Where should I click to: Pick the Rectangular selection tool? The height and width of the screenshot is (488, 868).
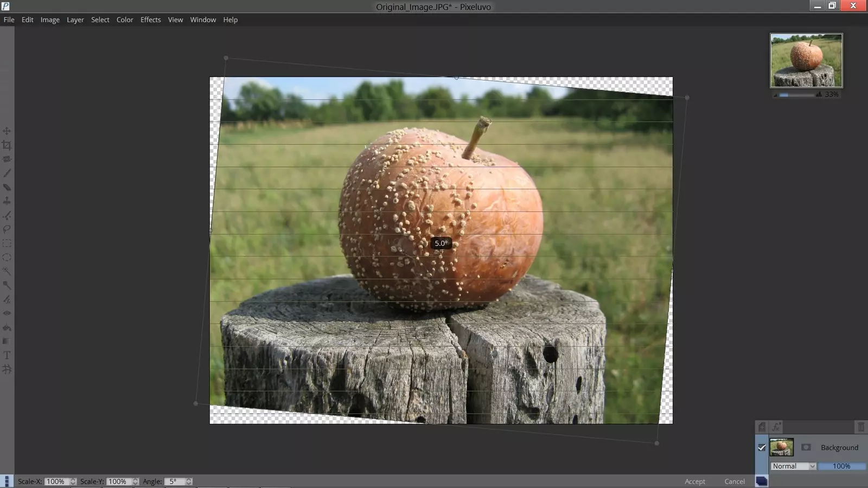(x=7, y=243)
